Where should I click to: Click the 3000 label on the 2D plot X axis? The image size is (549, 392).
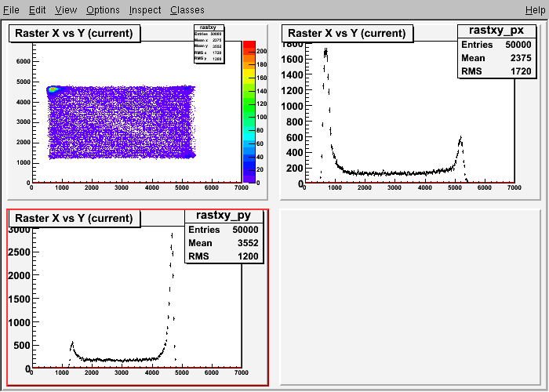(x=122, y=187)
